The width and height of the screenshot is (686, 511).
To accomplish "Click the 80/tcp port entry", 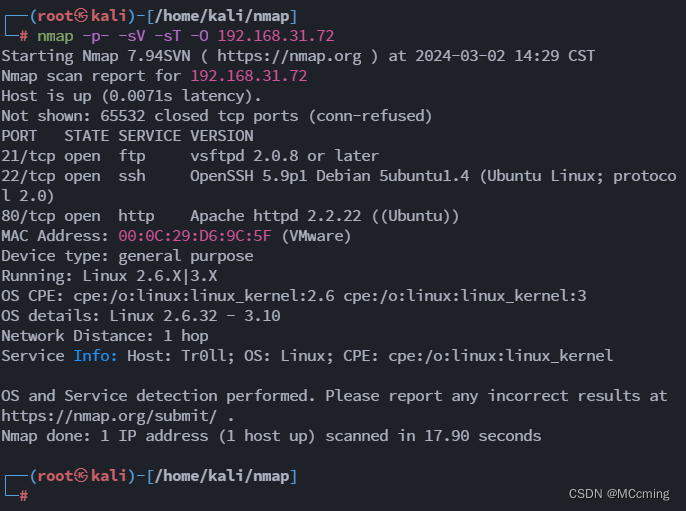I will (x=28, y=216).
